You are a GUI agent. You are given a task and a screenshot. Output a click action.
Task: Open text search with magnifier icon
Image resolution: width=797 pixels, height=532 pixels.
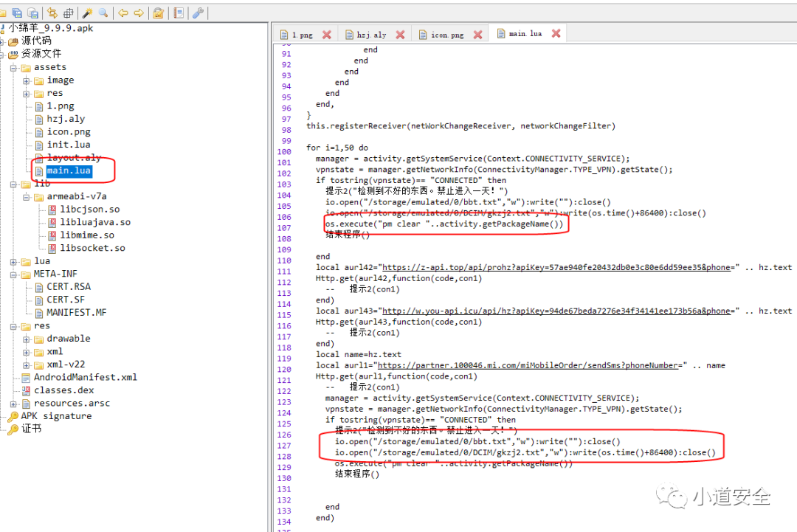pos(103,13)
